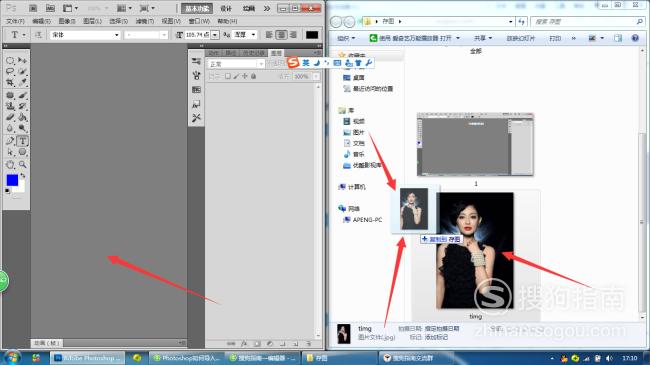Open the 正常 blend mode dropdown
This screenshot has width=650, height=365.
tap(236, 64)
